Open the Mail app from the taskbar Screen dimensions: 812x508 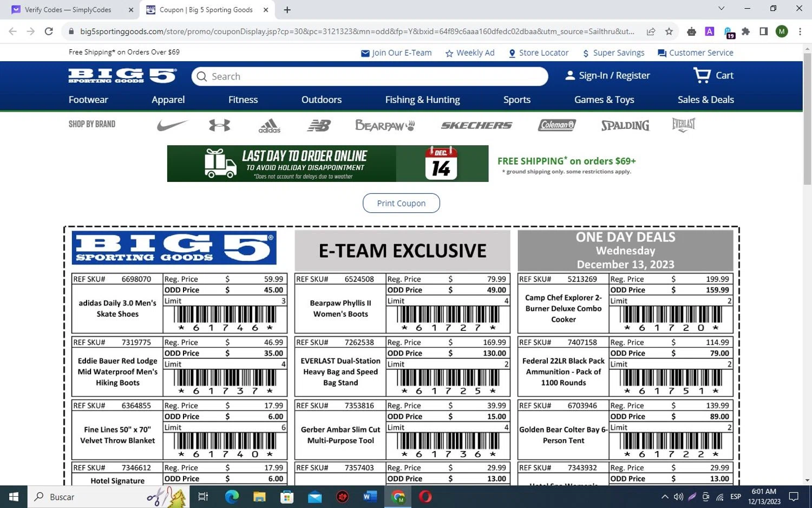click(315, 497)
